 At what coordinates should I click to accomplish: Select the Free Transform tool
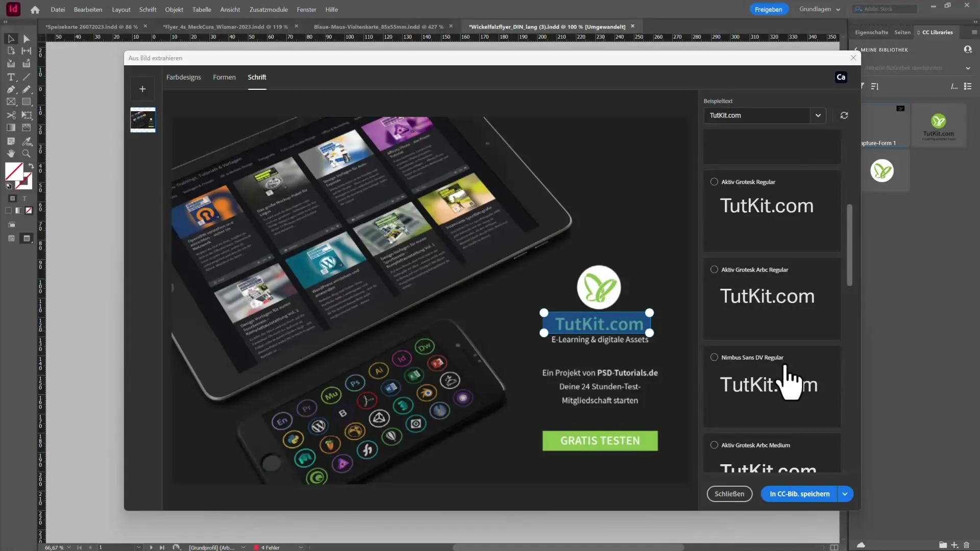click(x=27, y=115)
